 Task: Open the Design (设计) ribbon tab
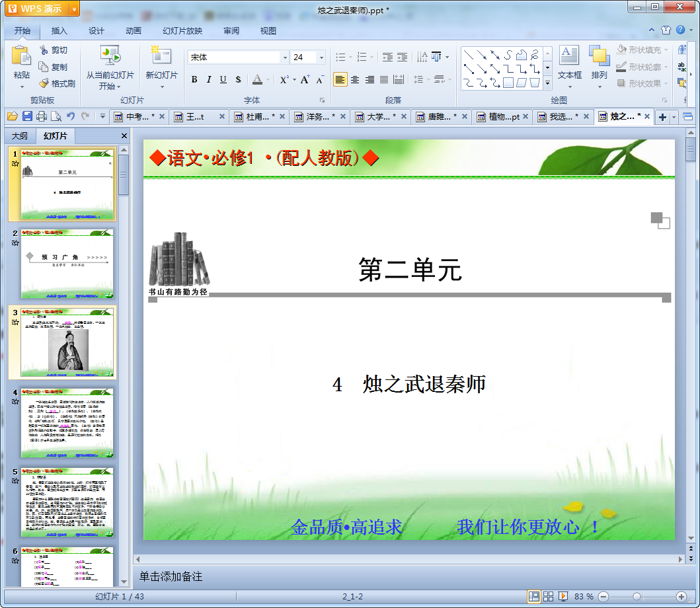[96, 31]
